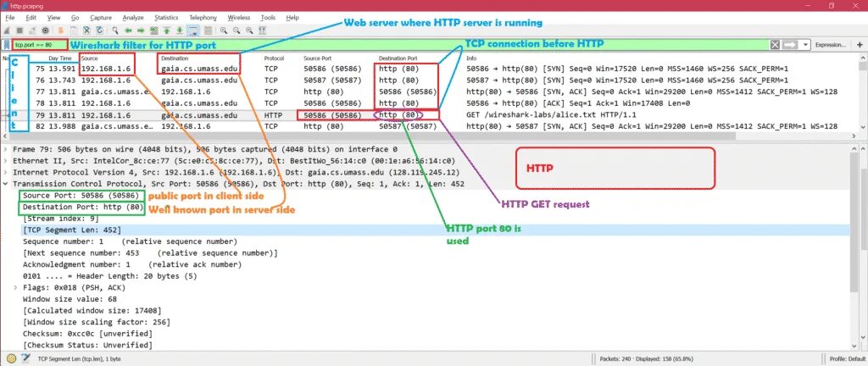
Task: Open the Wireless menu
Action: [x=238, y=18]
